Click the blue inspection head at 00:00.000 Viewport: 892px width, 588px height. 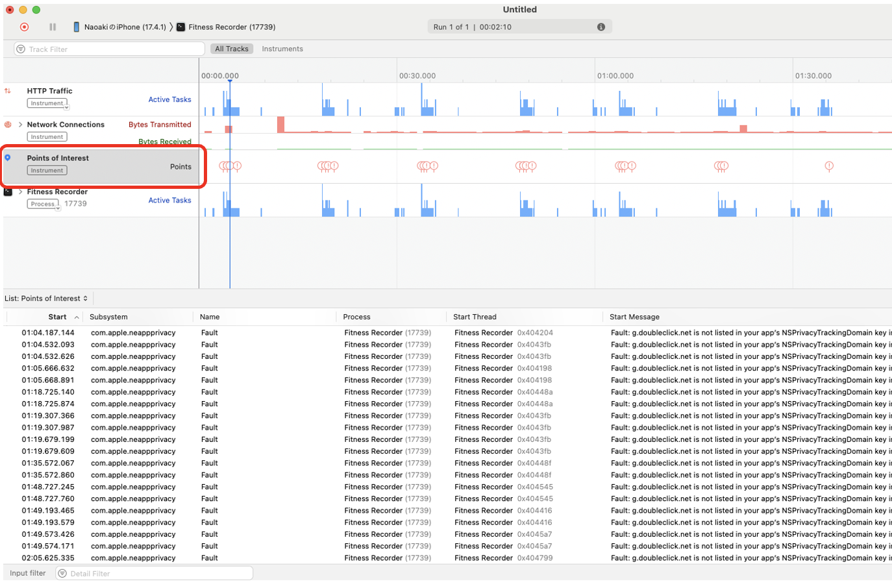(x=230, y=81)
